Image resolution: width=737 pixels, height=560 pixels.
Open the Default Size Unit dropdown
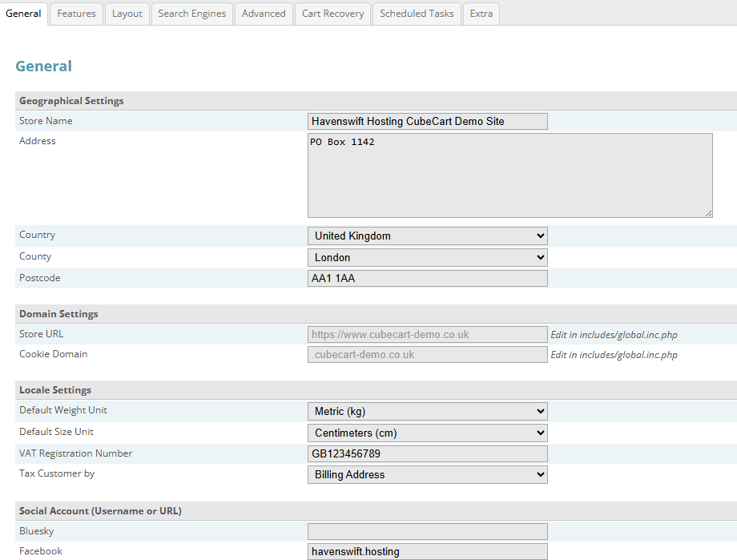[x=428, y=433]
